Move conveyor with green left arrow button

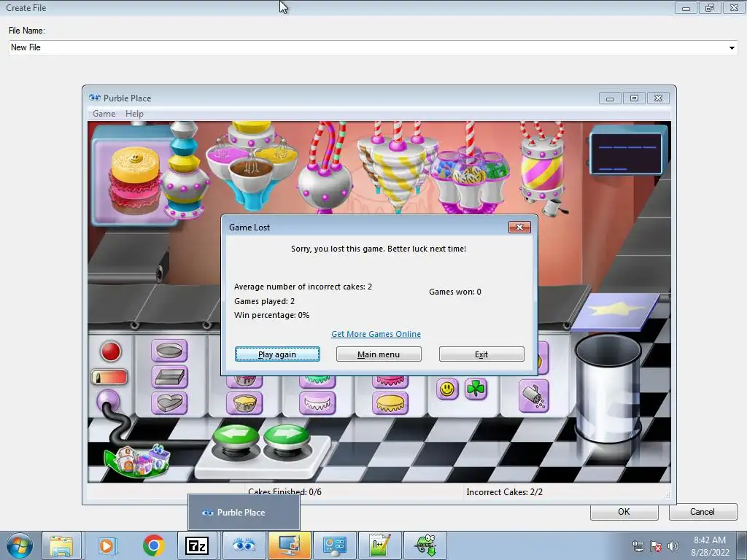point(236,439)
